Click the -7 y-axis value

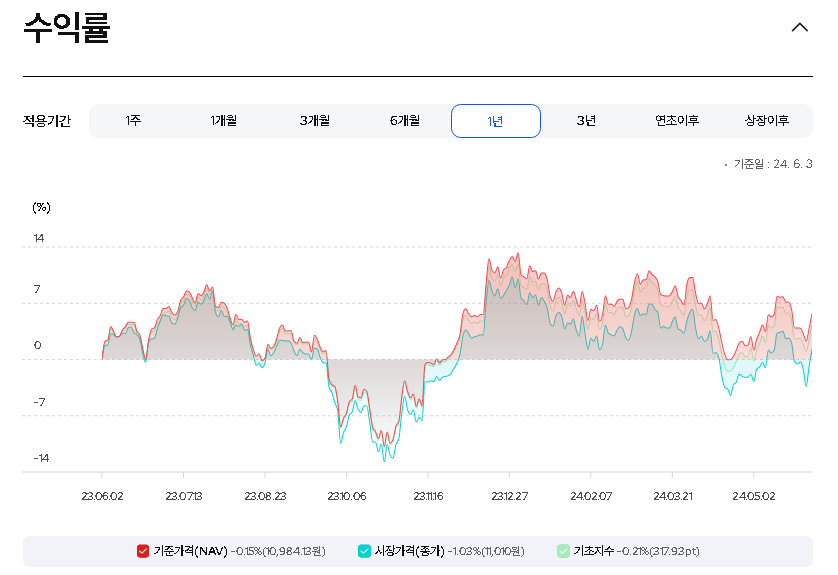click(40, 402)
